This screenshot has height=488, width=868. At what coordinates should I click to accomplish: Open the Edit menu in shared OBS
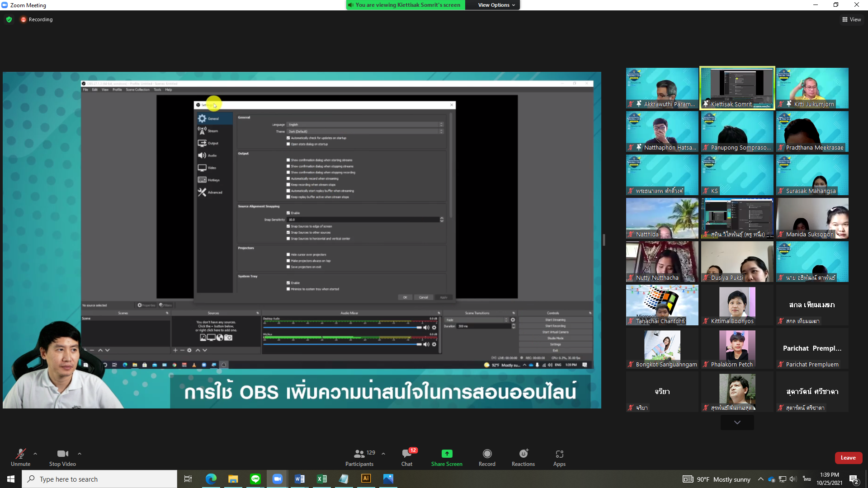[x=95, y=90]
